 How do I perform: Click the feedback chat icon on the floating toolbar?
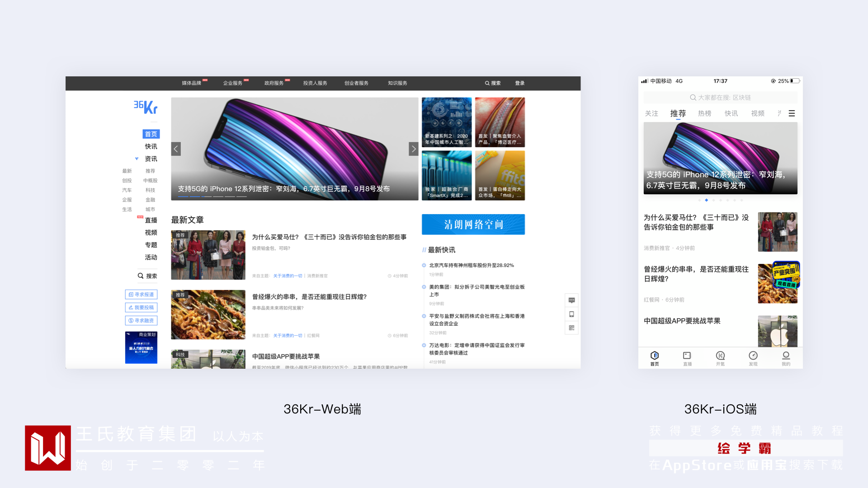571,300
